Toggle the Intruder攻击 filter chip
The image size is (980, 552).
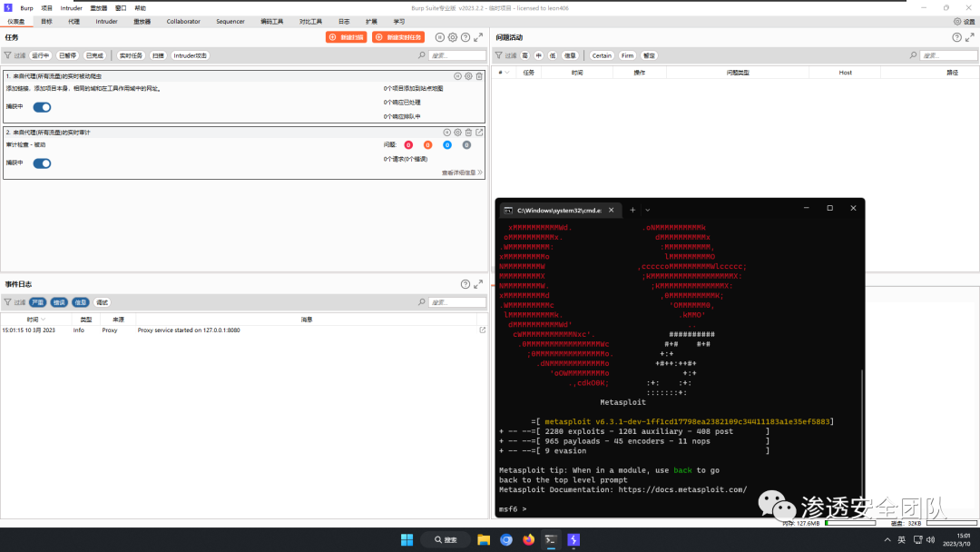point(190,55)
